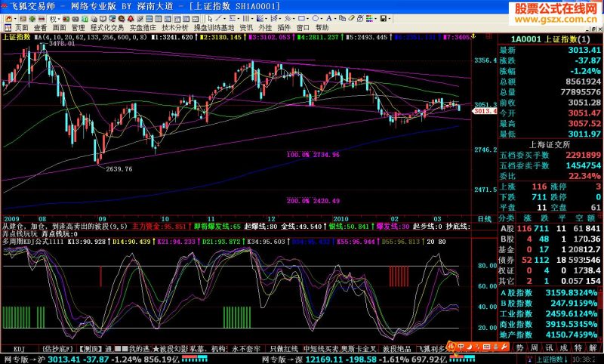
Task: Click the wrench icon in input method bar
Action: pos(504,347)
